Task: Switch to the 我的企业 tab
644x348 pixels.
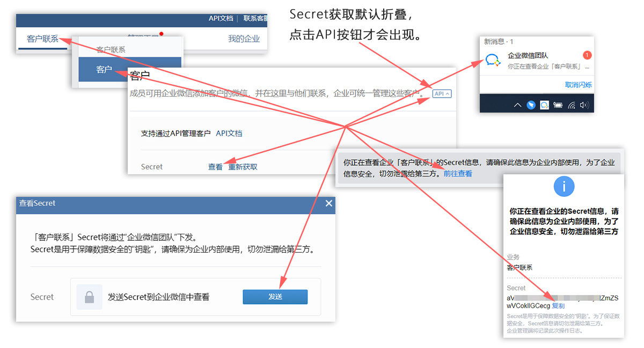Action: (x=244, y=39)
